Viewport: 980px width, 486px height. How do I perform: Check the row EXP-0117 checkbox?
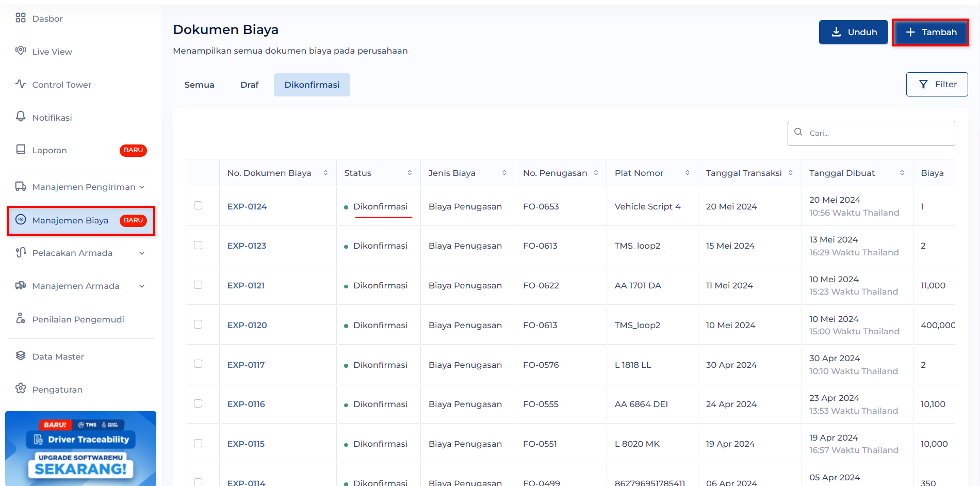(x=198, y=364)
